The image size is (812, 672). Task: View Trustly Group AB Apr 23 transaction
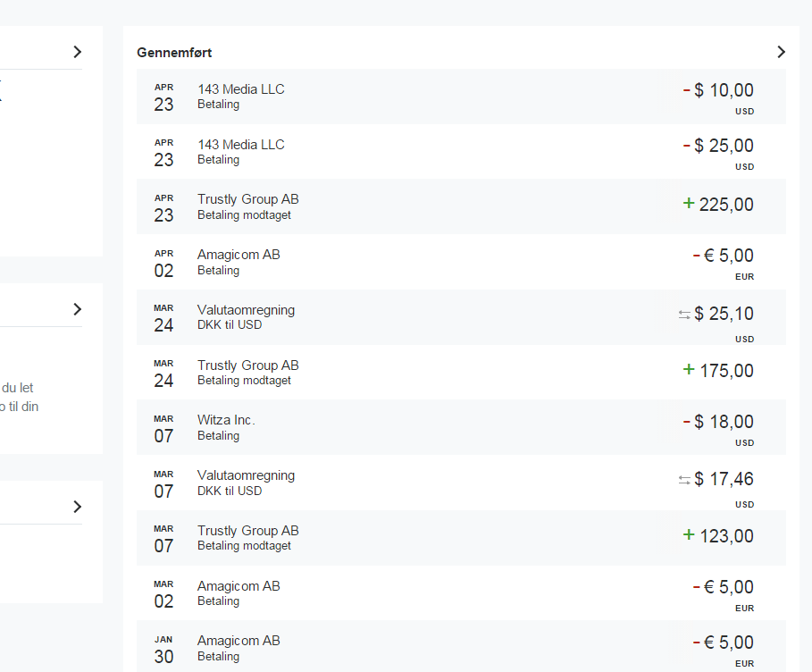(x=462, y=206)
